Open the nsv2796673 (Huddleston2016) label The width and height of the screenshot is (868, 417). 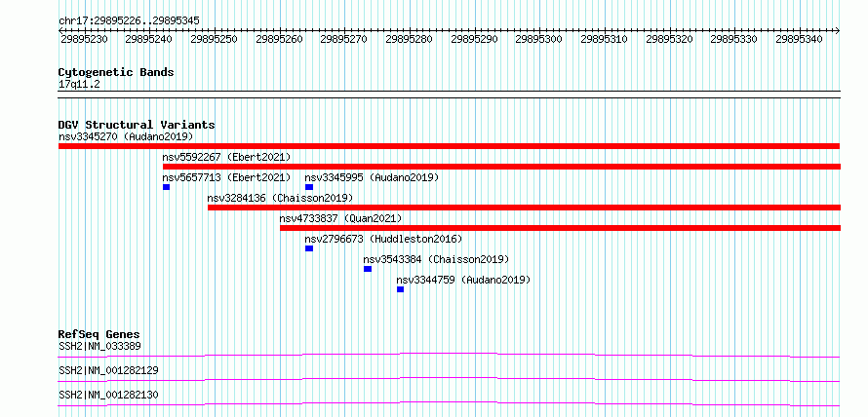[383, 239]
